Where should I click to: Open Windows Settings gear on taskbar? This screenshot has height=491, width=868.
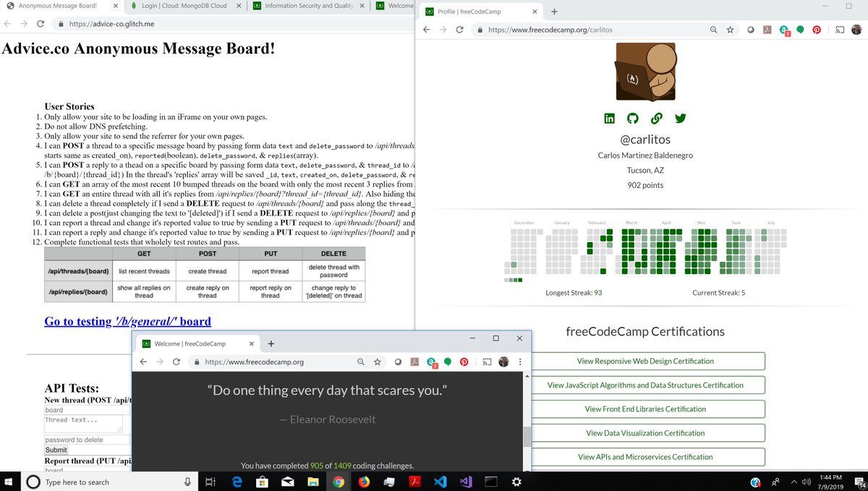coord(516,482)
